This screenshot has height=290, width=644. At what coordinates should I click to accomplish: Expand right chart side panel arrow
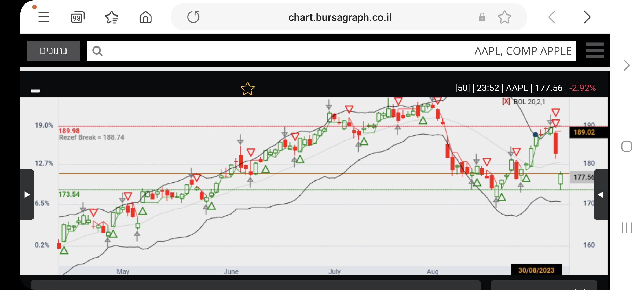coord(601,194)
